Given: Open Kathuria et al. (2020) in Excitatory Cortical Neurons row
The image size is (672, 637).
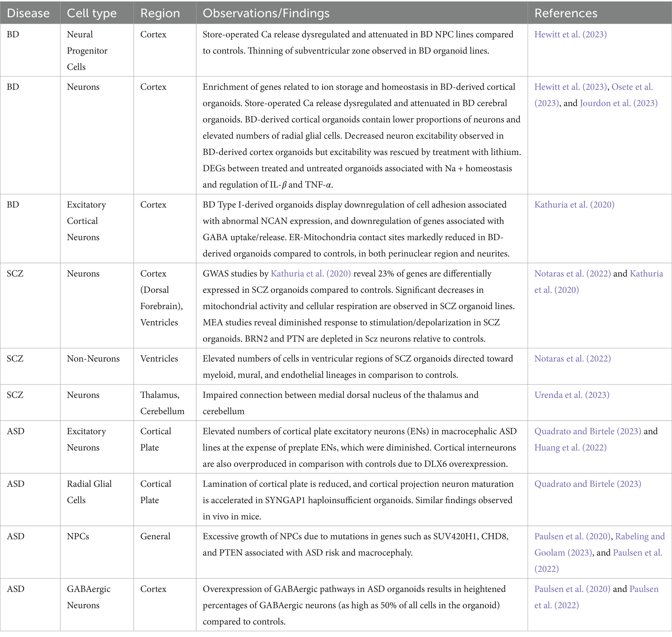Looking at the screenshot, I should pos(574,205).
